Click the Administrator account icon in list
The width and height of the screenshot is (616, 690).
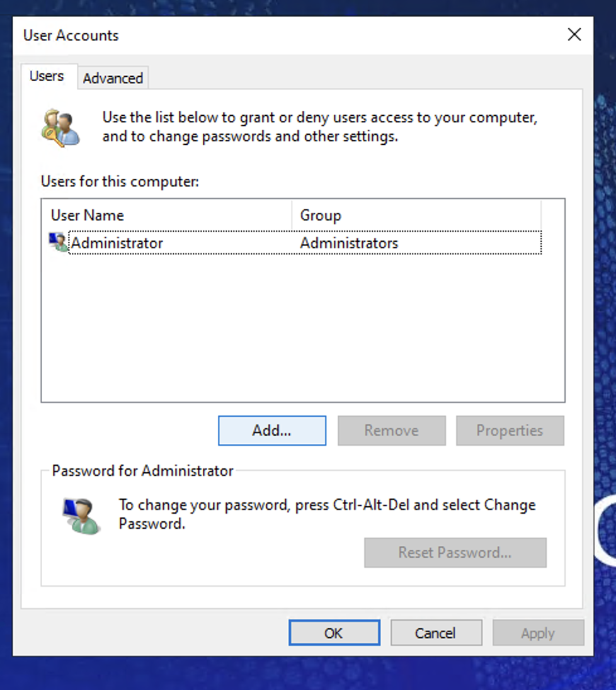coord(58,242)
